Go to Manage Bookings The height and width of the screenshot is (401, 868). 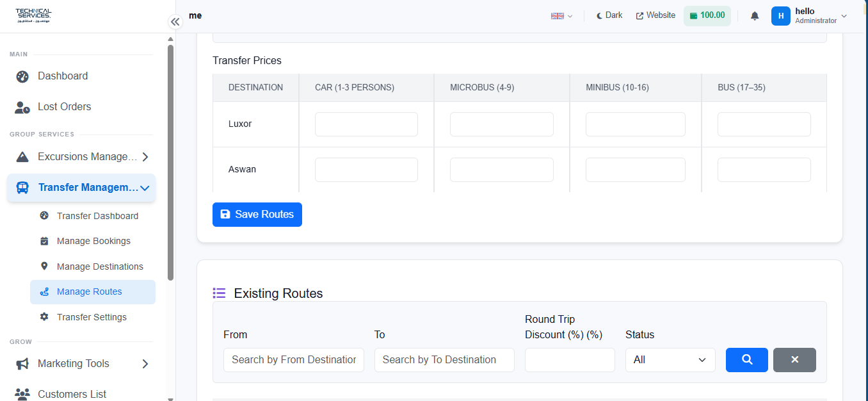point(93,241)
